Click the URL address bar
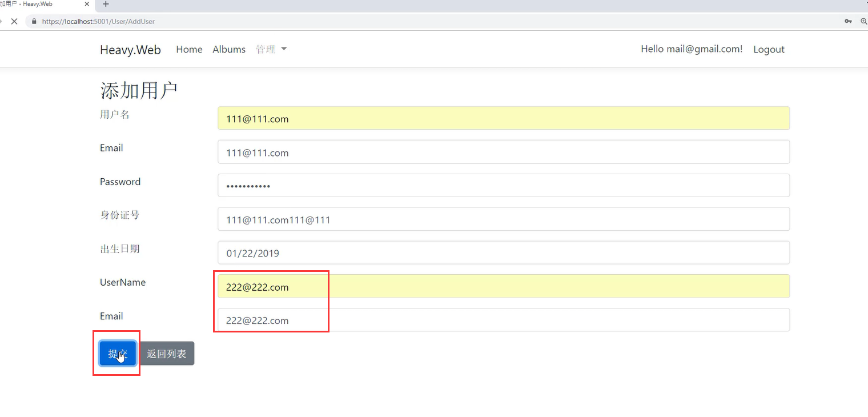 pyautogui.click(x=434, y=21)
